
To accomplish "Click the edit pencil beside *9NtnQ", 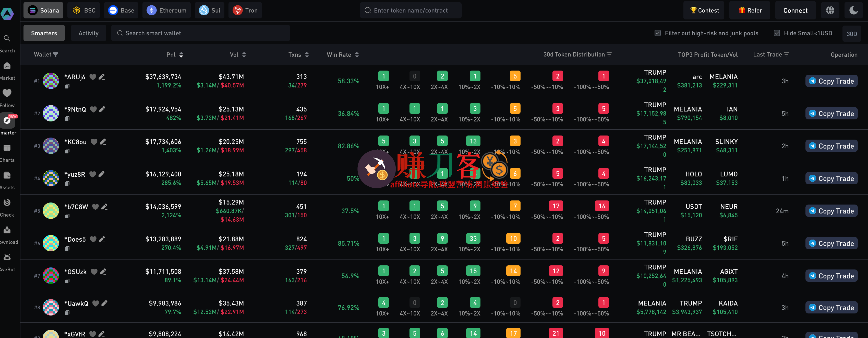I will 102,109.
